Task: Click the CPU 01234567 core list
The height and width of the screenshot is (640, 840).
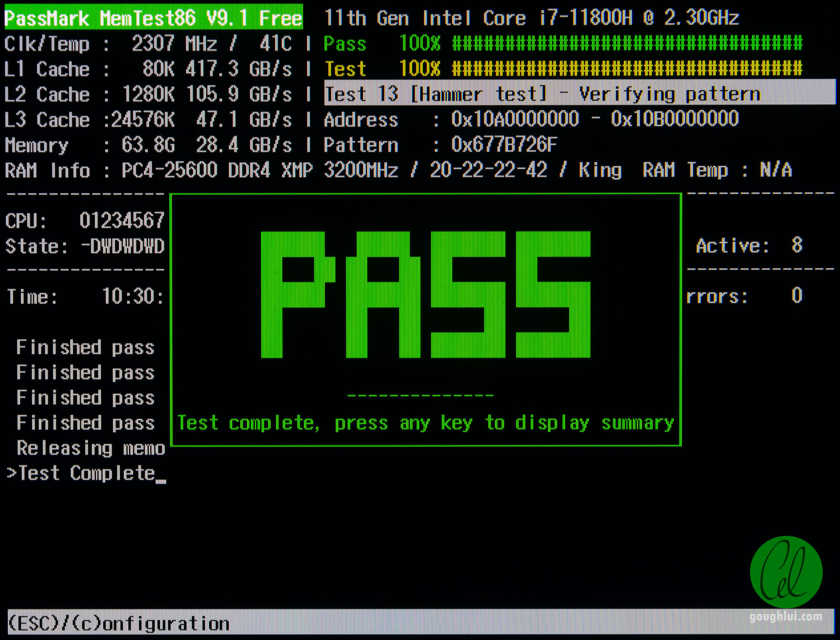Action: (121, 220)
